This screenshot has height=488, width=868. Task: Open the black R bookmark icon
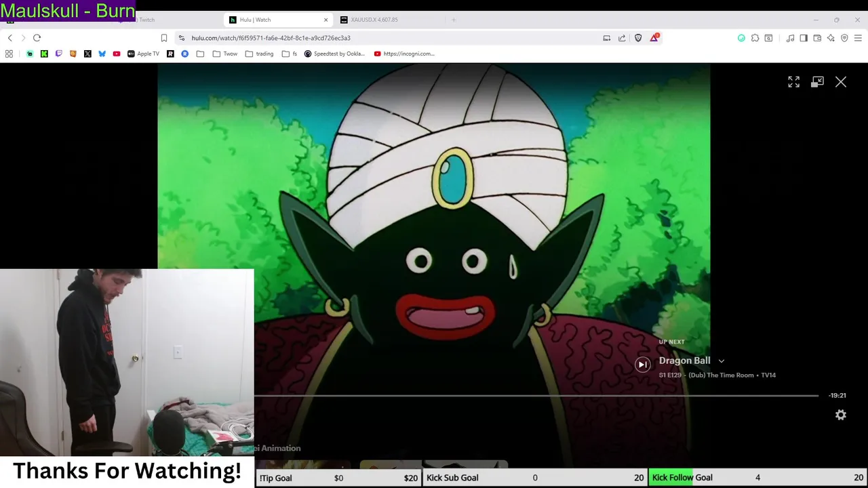tap(170, 54)
